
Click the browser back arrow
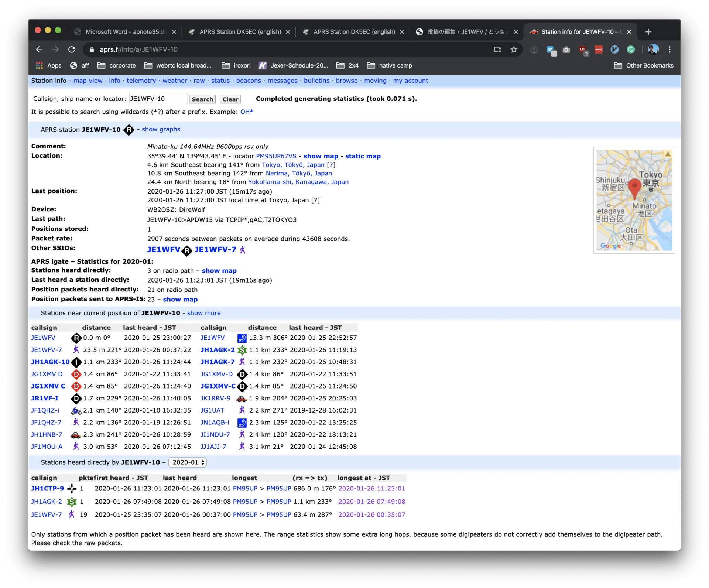coord(40,49)
